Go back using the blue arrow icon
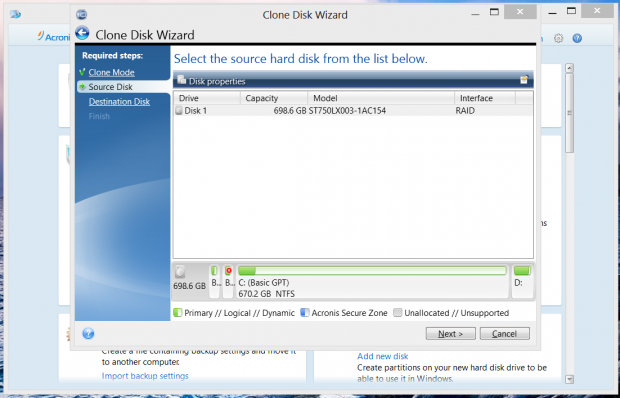This screenshot has width=620, height=398. tap(82, 33)
